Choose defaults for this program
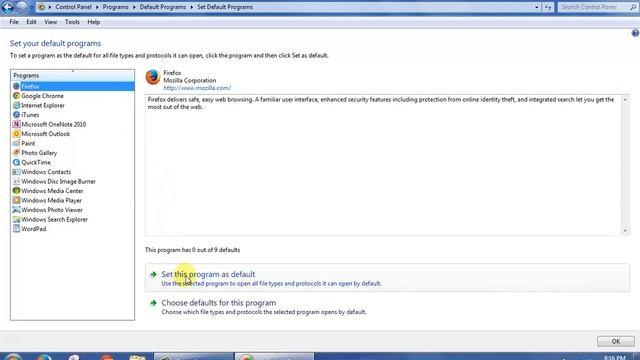The height and width of the screenshot is (360, 640). (x=387, y=307)
